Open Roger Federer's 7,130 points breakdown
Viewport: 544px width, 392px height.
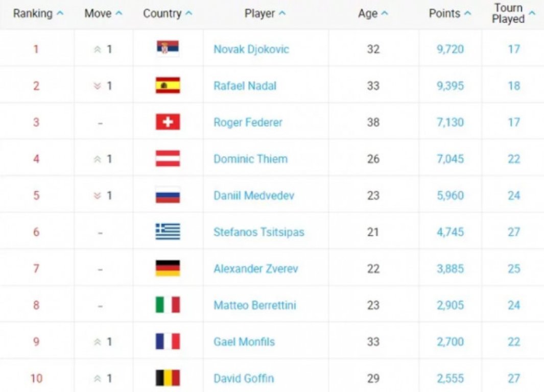click(x=450, y=122)
